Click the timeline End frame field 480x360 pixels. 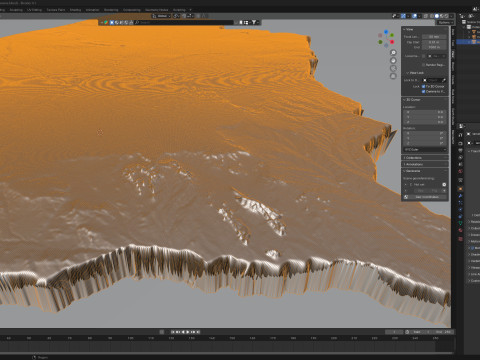point(443,332)
